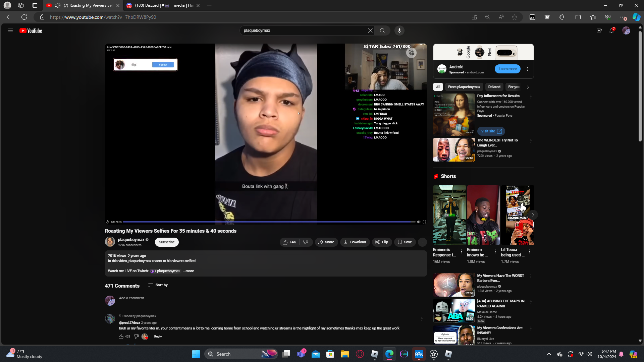Clear the plaqueboymax search text
The image size is (644, 362).
(x=370, y=31)
